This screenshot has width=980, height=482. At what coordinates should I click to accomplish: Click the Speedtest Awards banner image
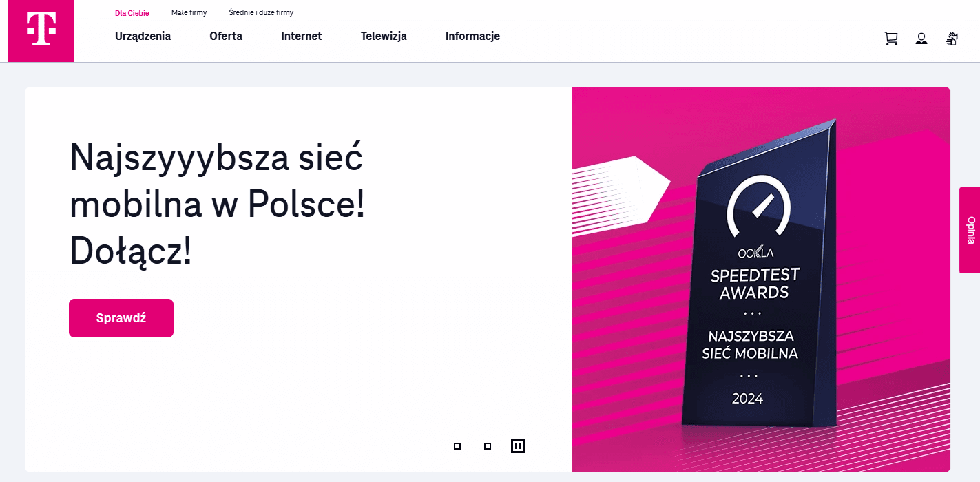pyautogui.click(x=761, y=279)
